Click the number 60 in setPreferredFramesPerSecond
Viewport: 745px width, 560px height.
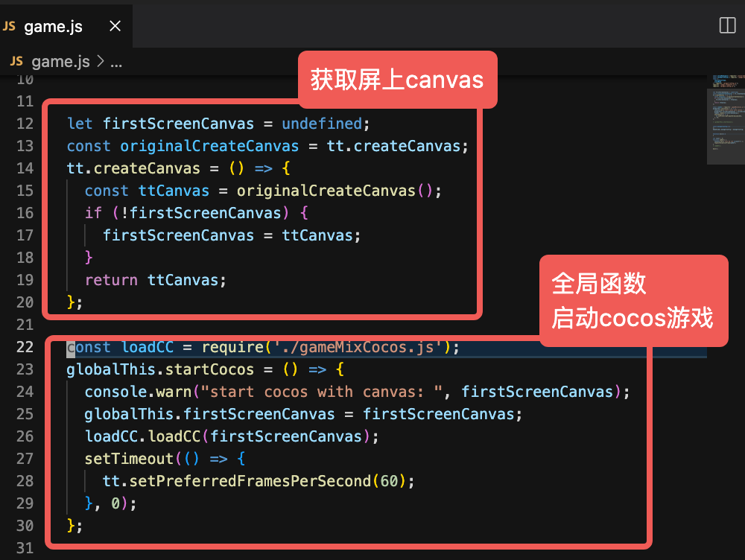(389, 481)
